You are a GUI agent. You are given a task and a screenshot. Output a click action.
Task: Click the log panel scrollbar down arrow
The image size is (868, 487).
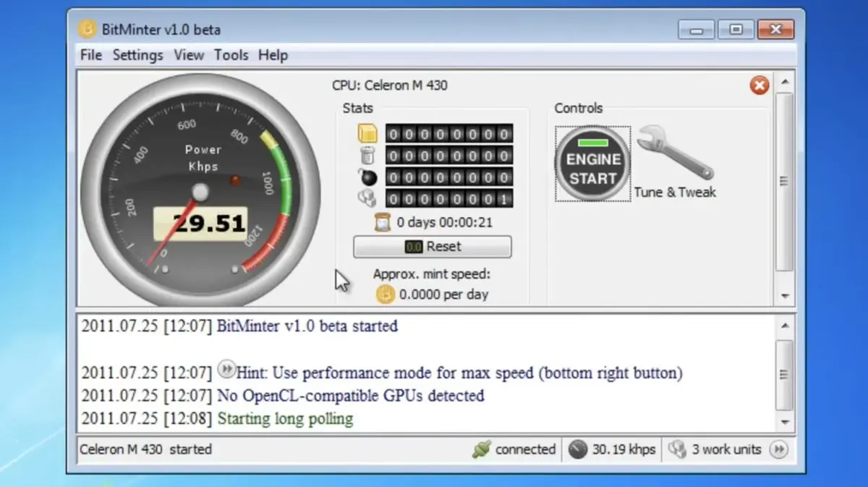click(785, 422)
